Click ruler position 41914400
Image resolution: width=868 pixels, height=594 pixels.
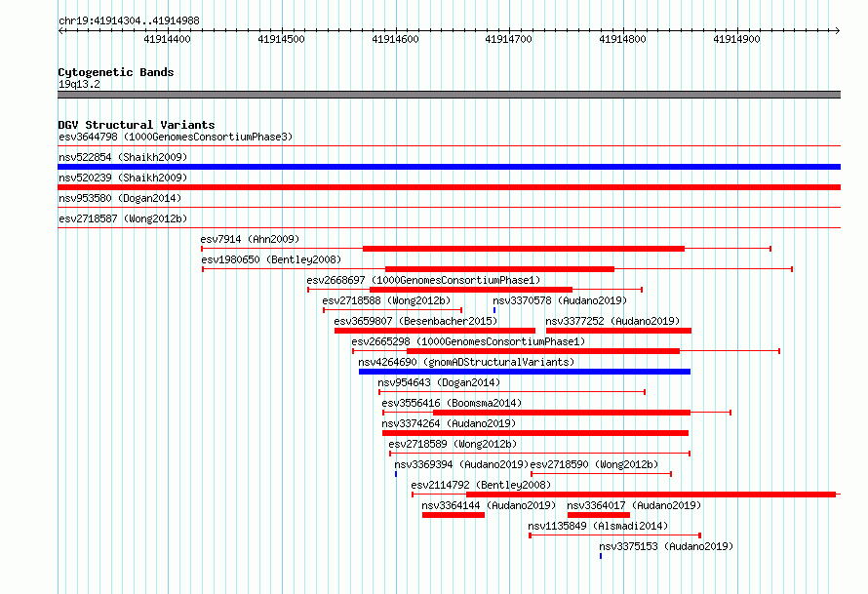[167, 39]
